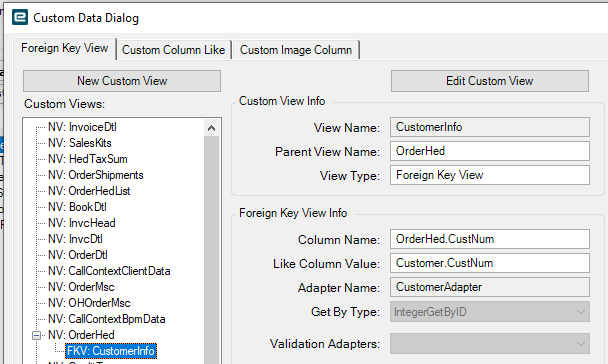Select NV: InvoiceDtl in Custom Views tree
The image size is (608, 364).
tap(82, 127)
